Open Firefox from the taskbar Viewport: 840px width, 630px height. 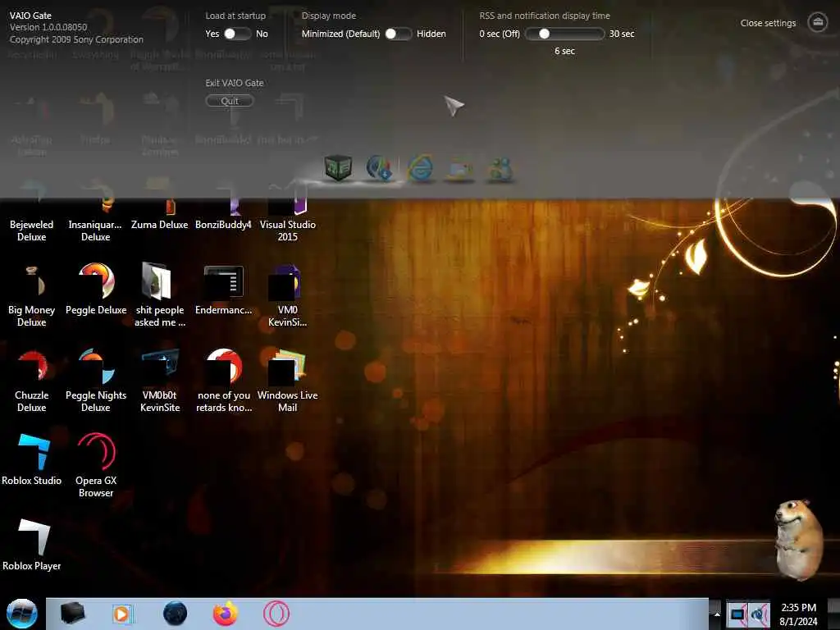pos(226,614)
